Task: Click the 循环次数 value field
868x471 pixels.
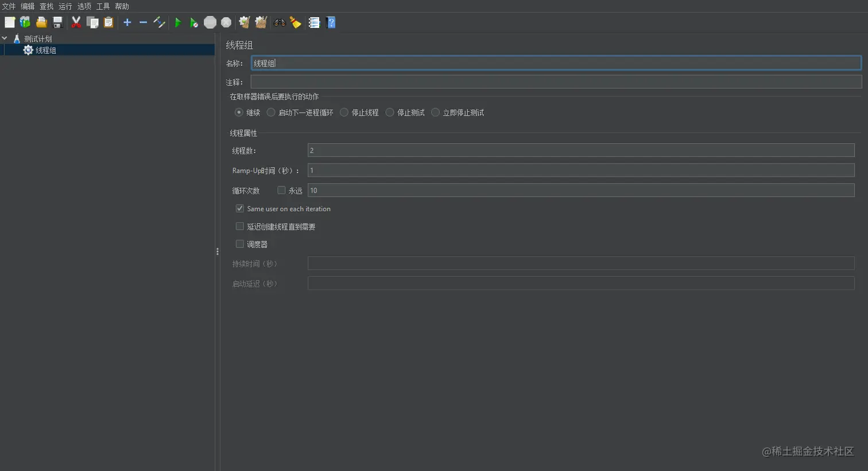Action: point(581,190)
